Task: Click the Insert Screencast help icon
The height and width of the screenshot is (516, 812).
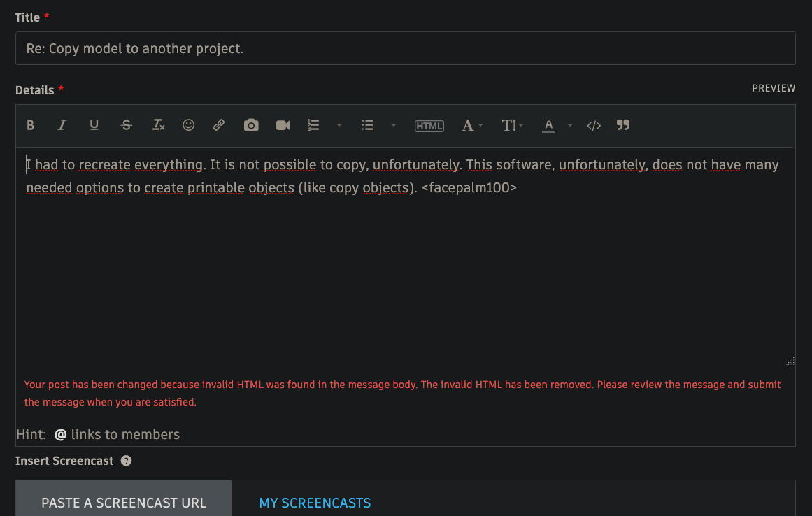Action: pos(126,460)
